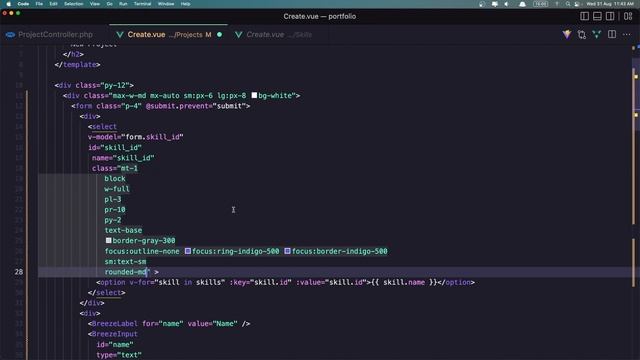Open the Apple menu
Viewport: 640px width, 360px height.
(x=9, y=4)
